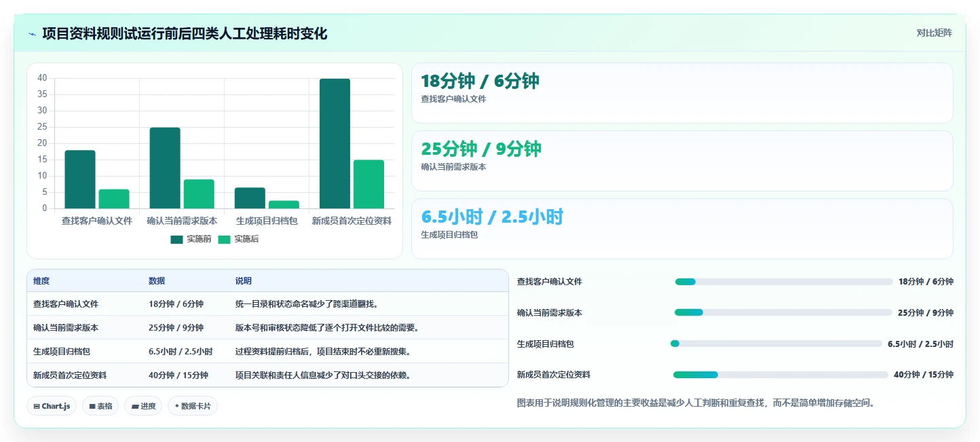Click the y-axis value 40
980x442 pixels.
pos(42,78)
